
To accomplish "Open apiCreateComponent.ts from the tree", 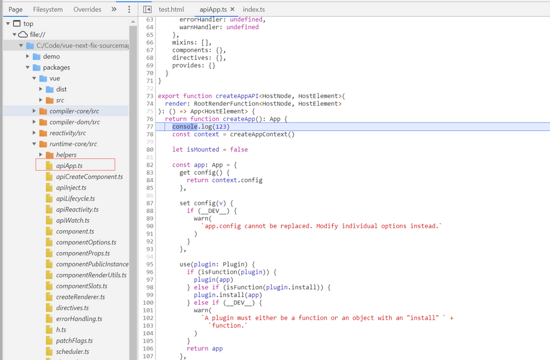I will point(89,176).
